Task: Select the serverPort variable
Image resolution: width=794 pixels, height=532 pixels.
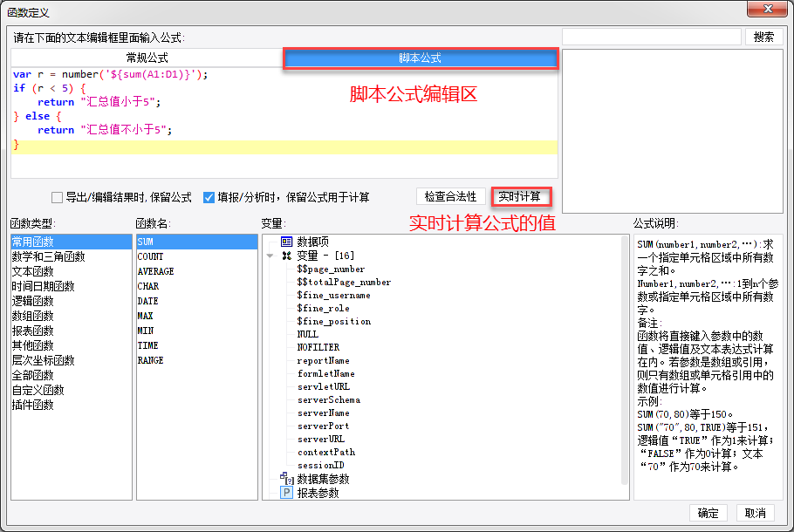Action: (x=323, y=426)
